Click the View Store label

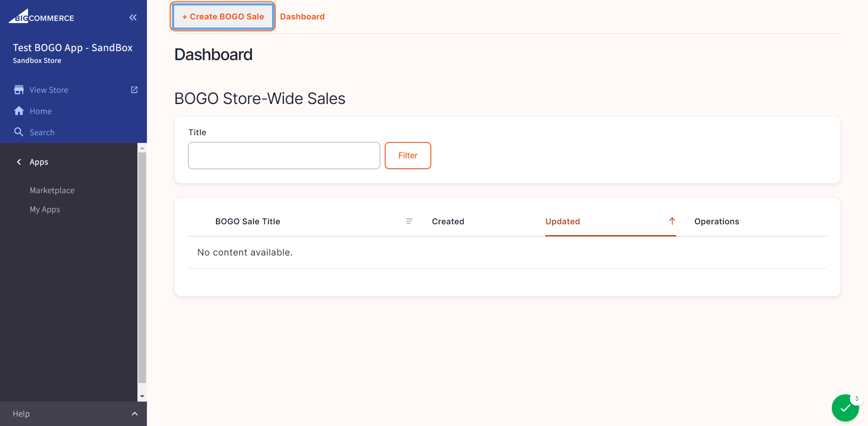(x=49, y=90)
